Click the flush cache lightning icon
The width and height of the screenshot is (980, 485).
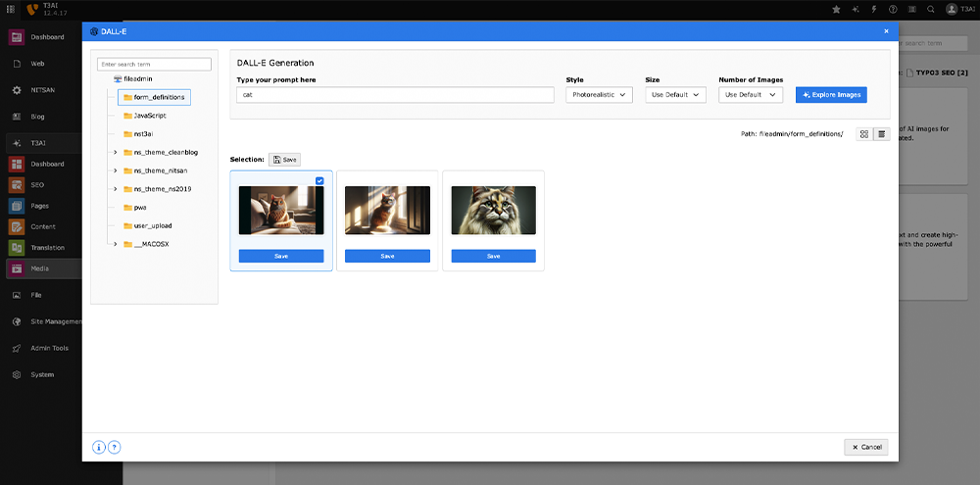[x=873, y=9]
